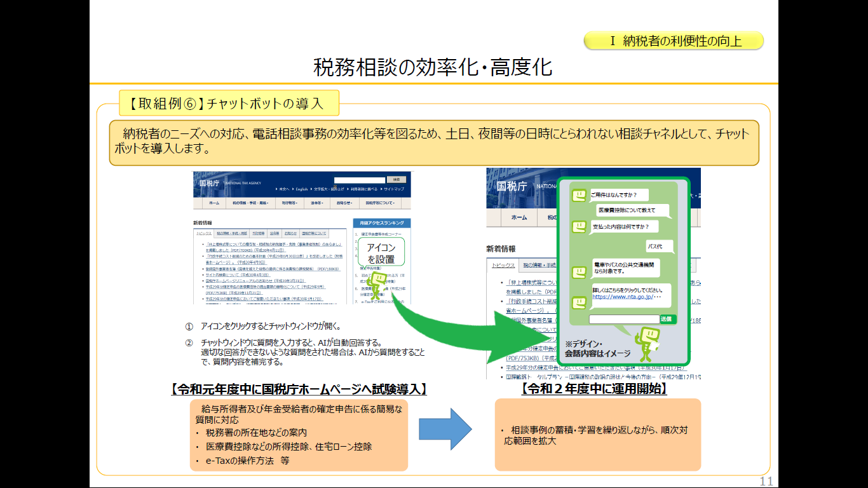
Task: Expand 税の情報・手続・用紙 navigation dropdown
Action: pos(250,203)
